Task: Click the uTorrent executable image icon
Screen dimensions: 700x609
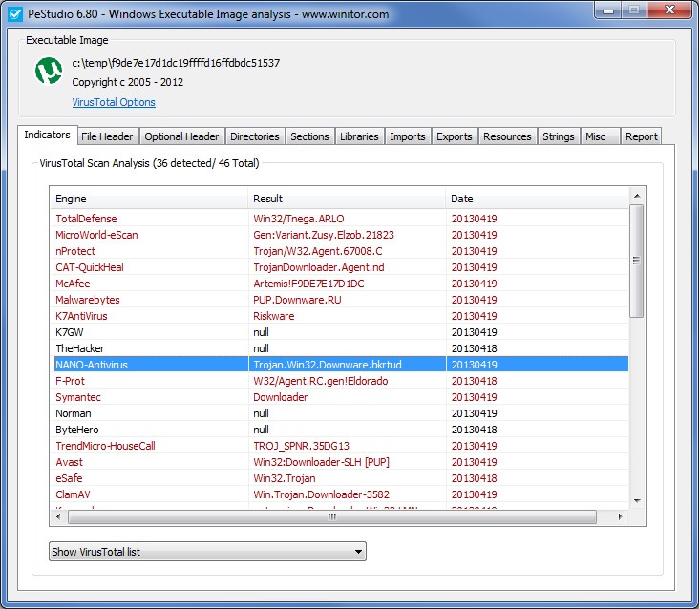Action: (x=49, y=71)
